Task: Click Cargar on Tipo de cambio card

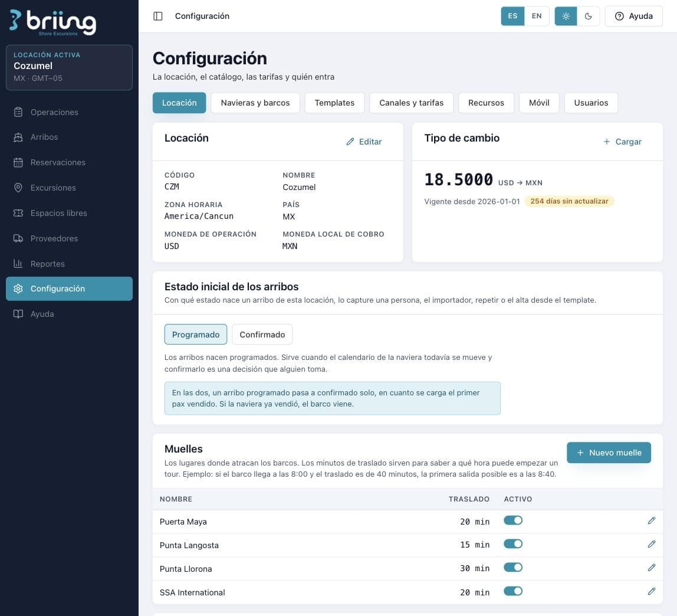Action: (622, 142)
